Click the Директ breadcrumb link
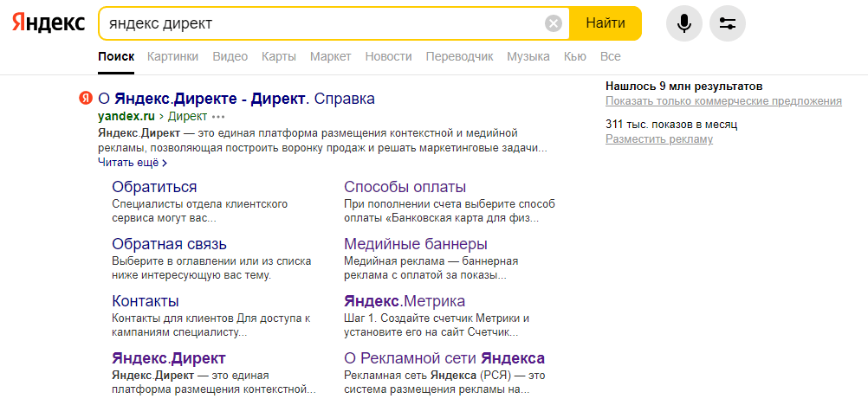This screenshot has width=868, height=418. 188,117
